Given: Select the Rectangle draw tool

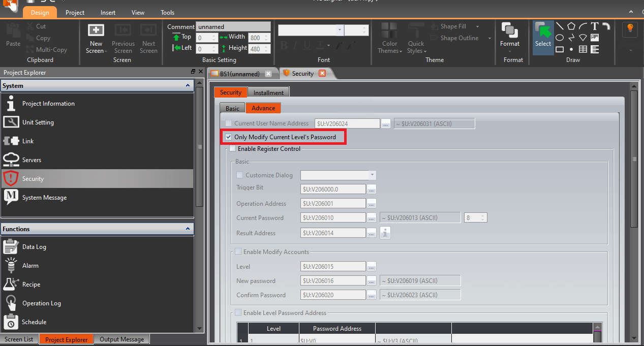Looking at the screenshot, I should click(x=560, y=49).
